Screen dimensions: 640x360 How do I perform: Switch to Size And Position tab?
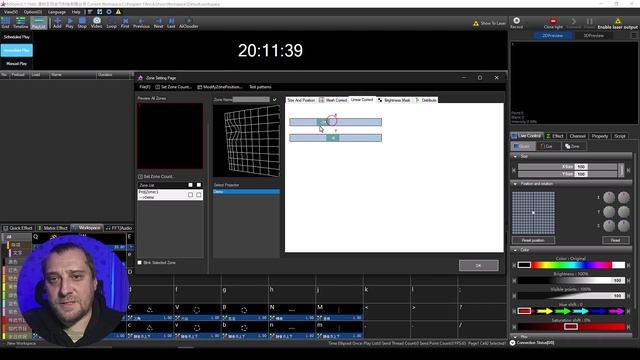point(301,100)
